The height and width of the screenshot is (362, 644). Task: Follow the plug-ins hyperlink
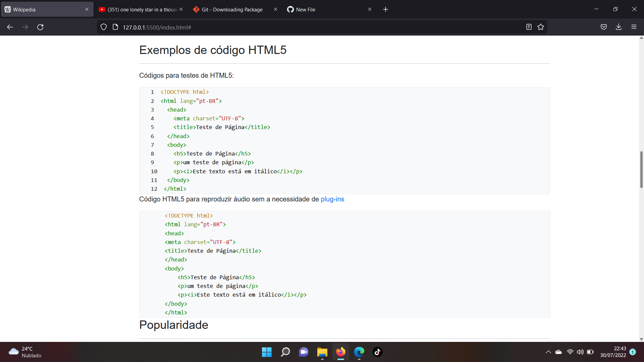(332, 199)
